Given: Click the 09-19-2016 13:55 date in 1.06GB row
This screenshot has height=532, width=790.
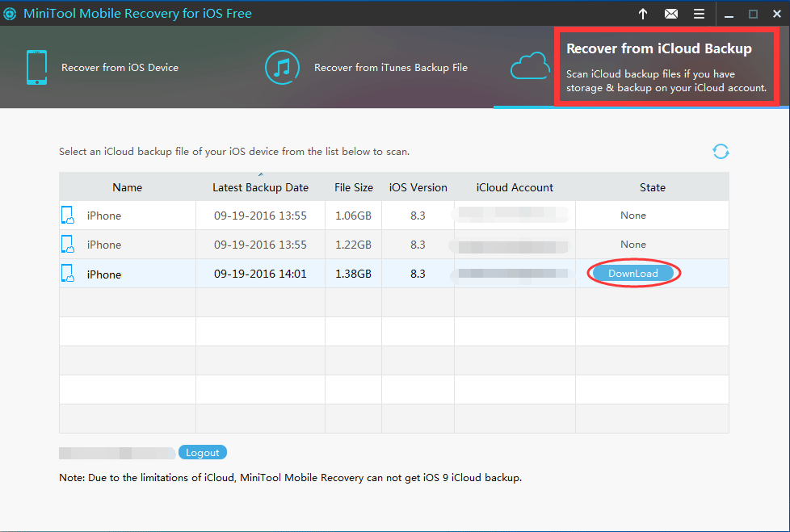Looking at the screenshot, I should tap(260, 216).
